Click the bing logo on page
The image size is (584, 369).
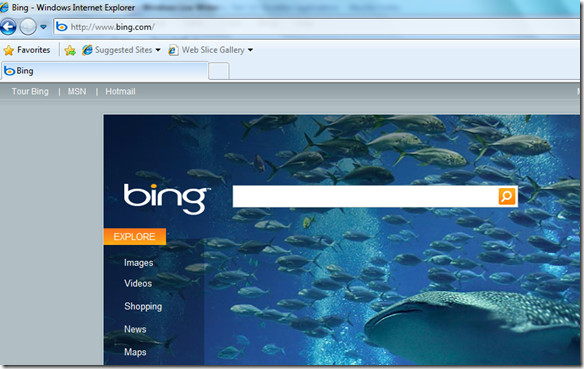pos(166,198)
